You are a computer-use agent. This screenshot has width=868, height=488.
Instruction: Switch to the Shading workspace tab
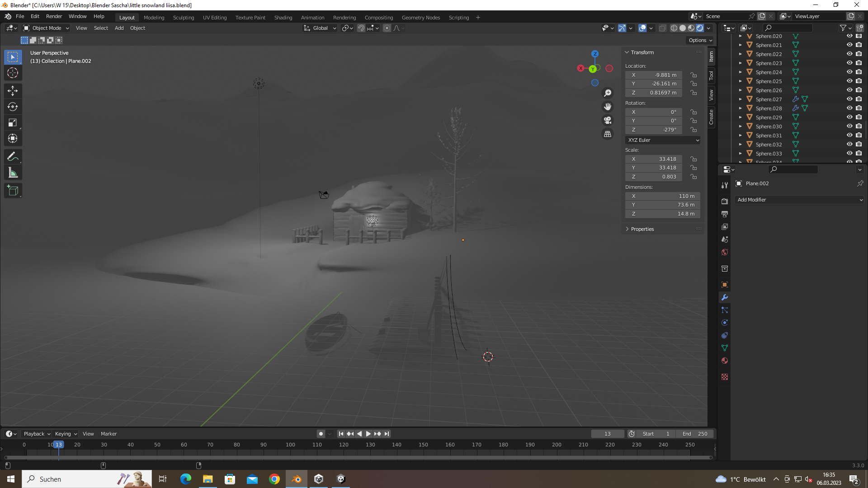click(x=283, y=18)
